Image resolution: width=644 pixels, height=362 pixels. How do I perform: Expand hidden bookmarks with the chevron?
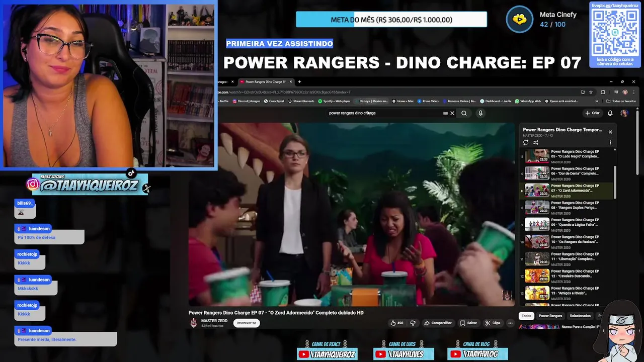[597, 101]
